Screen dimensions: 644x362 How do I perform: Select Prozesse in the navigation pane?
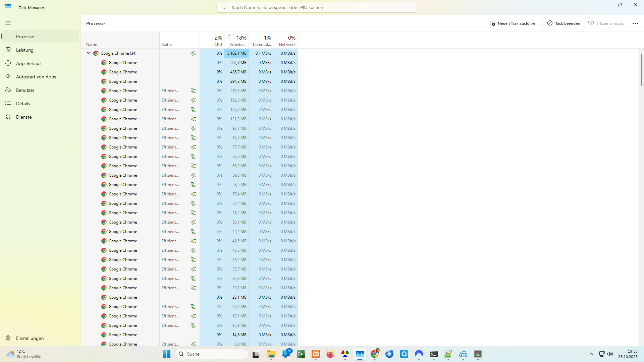(25, 37)
